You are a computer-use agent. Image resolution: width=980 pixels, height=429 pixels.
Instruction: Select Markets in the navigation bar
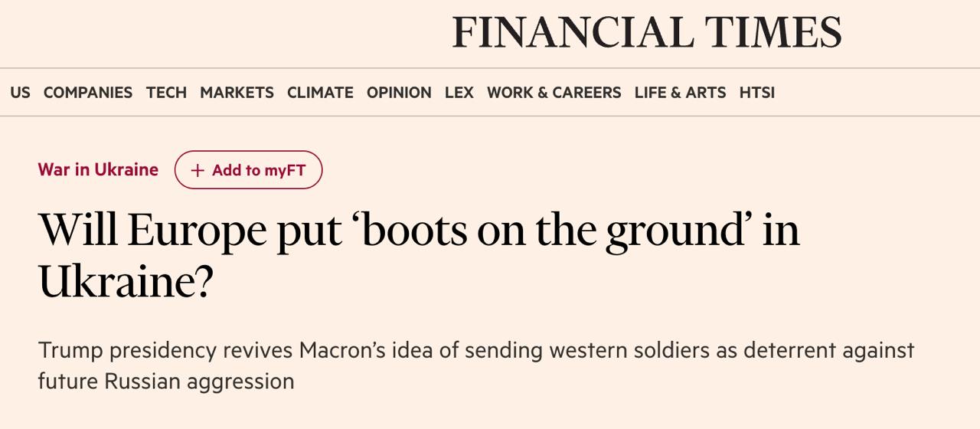tap(237, 93)
